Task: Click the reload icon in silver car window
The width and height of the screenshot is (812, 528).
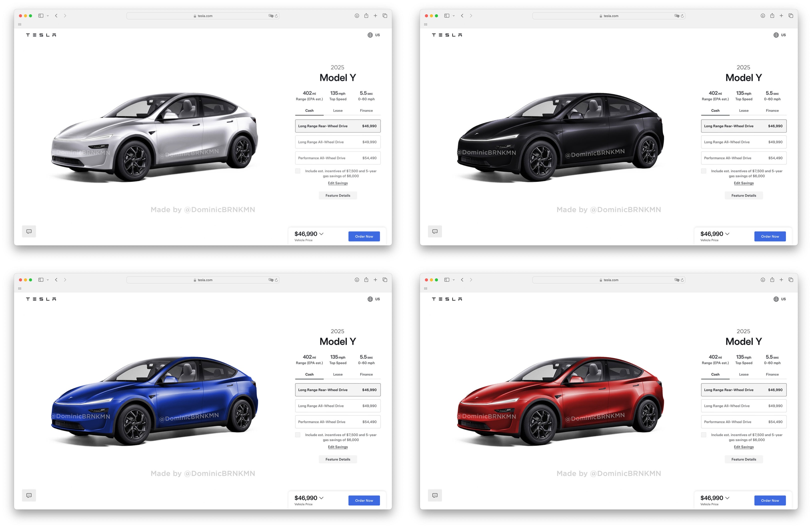Action: 276,16
